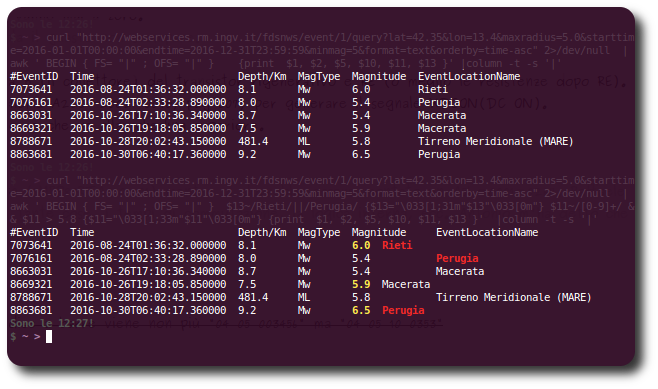Click "EventLocationName" header in the uncolored table

click(469, 76)
